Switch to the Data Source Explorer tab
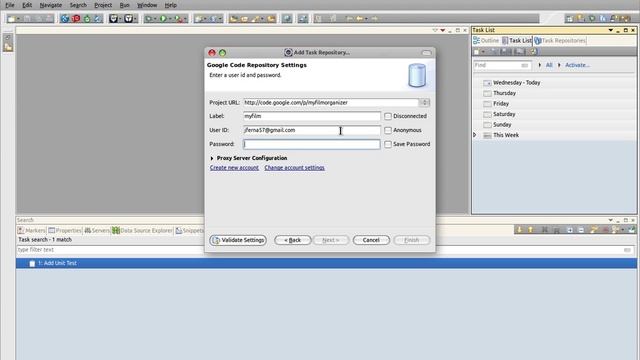The image size is (640, 360). tap(142, 231)
